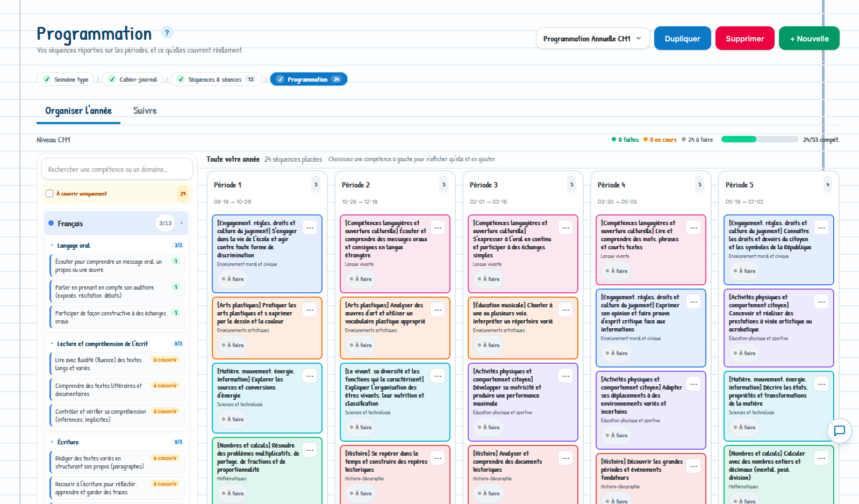Switch to the Suivre tab
Viewport: 859px width, 504px height.
coord(145,111)
